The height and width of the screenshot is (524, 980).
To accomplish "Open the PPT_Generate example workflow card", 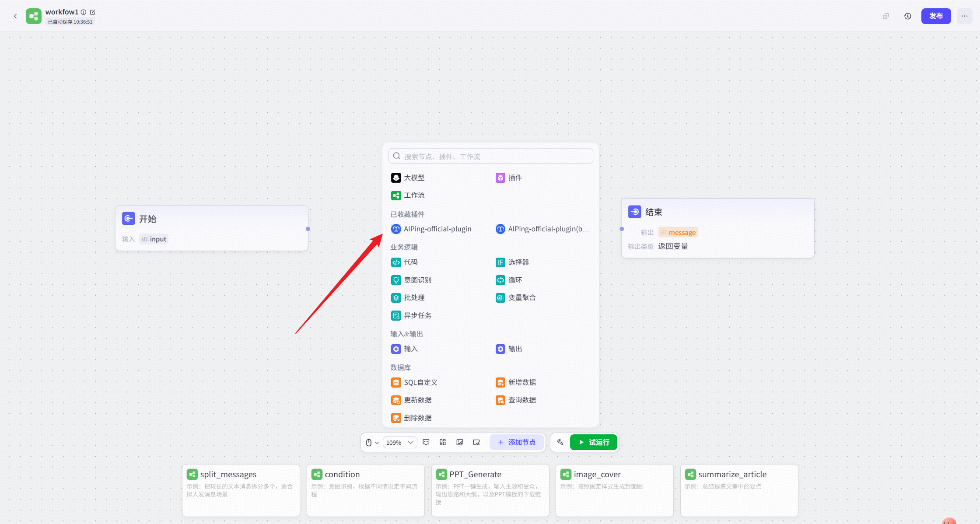I will pos(490,490).
